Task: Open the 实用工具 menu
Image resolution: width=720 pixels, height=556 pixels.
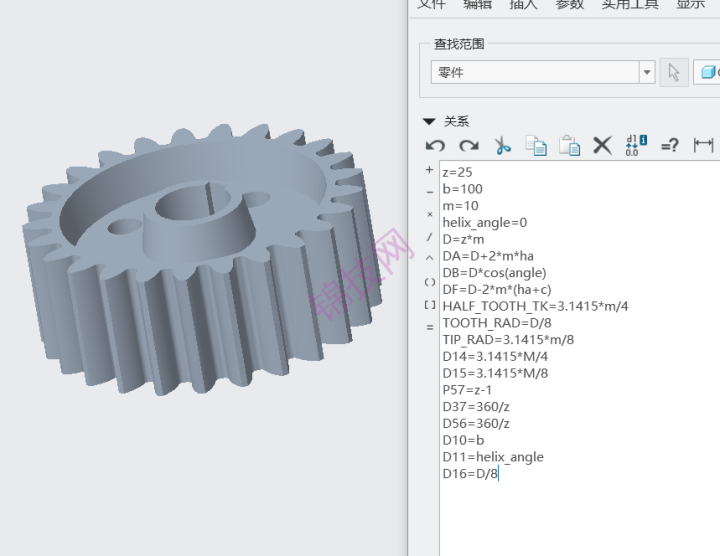Action: coord(630,4)
